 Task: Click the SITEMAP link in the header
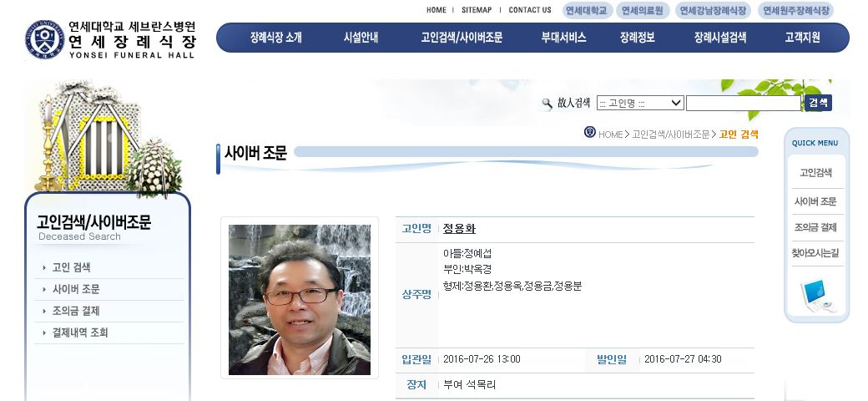pyautogui.click(x=477, y=10)
